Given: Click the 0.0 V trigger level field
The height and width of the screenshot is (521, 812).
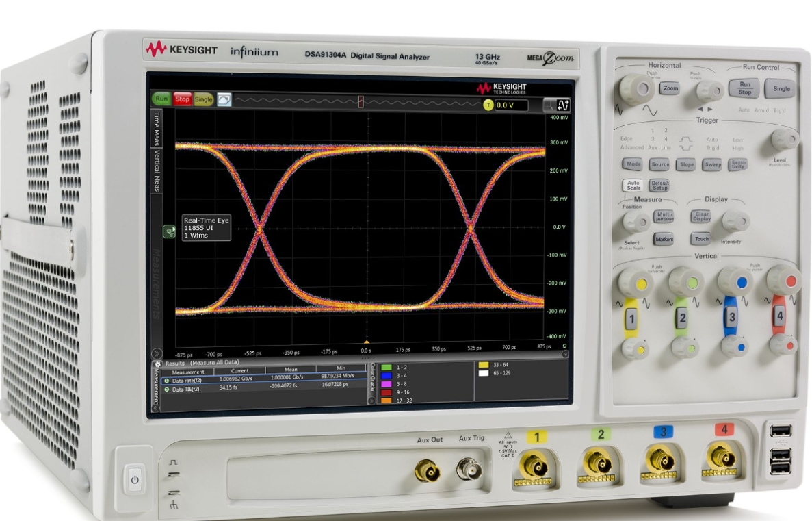Looking at the screenshot, I should click(512, 105).
